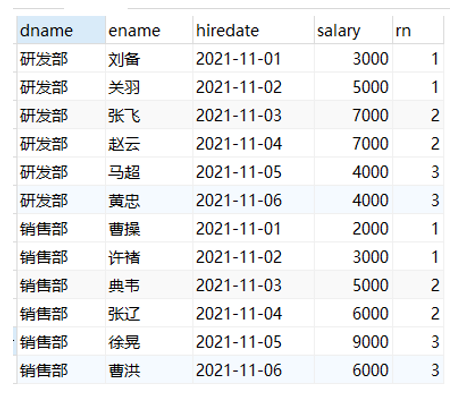Select the ename column header

click(x=149, y=30)
